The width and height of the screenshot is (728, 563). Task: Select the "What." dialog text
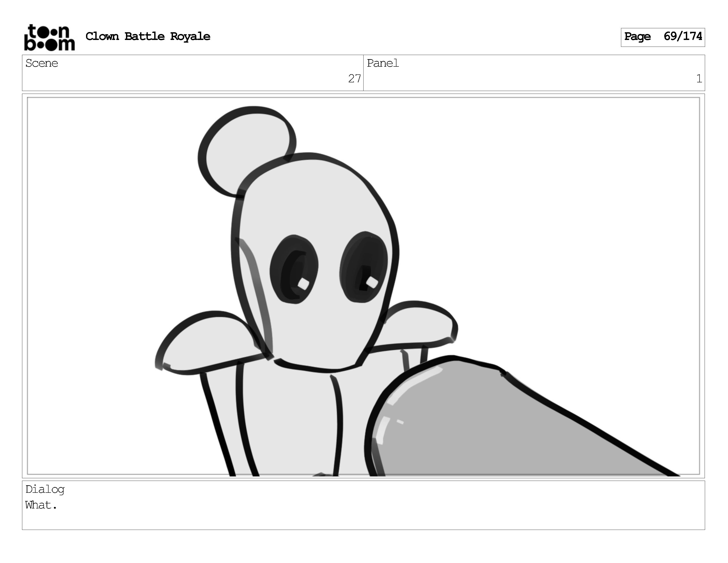click(41, 505)
